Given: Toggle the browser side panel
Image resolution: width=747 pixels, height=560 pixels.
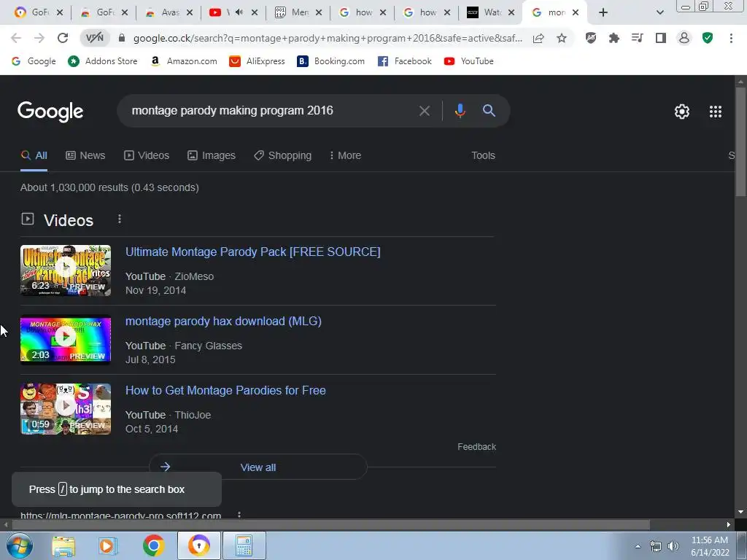Looking at the screenshot, I should tap(661, 38).
